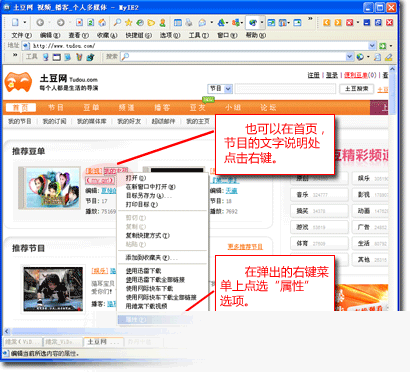Click the 注册 link
Image resolution: width=410 pixels, height=373 pixels.
click(x=313, y=75)
